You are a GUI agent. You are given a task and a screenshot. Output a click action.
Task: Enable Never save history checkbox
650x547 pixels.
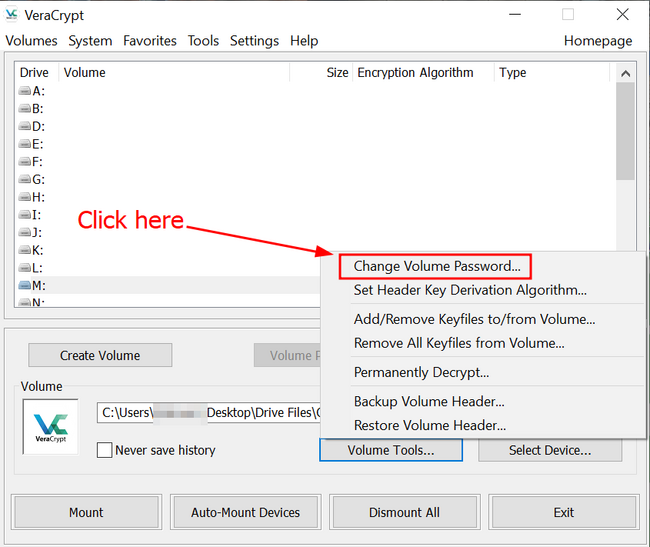pyautogui.click(x=104, y=450)
